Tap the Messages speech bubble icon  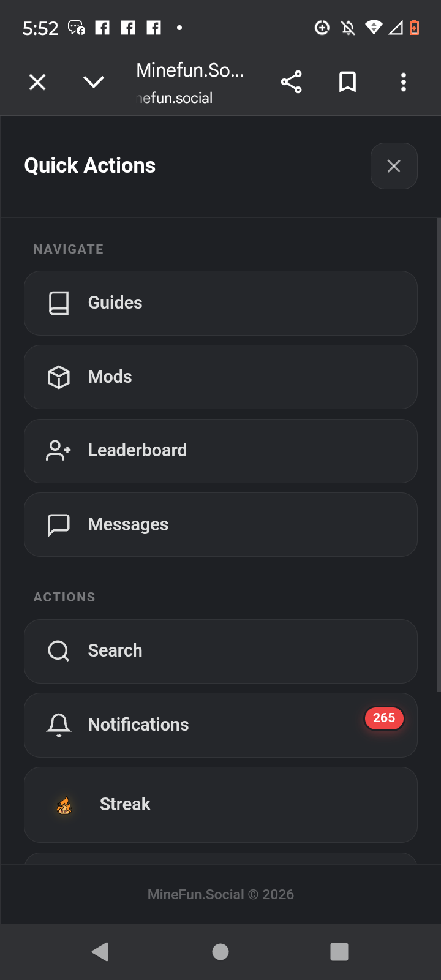click(59, 525)
